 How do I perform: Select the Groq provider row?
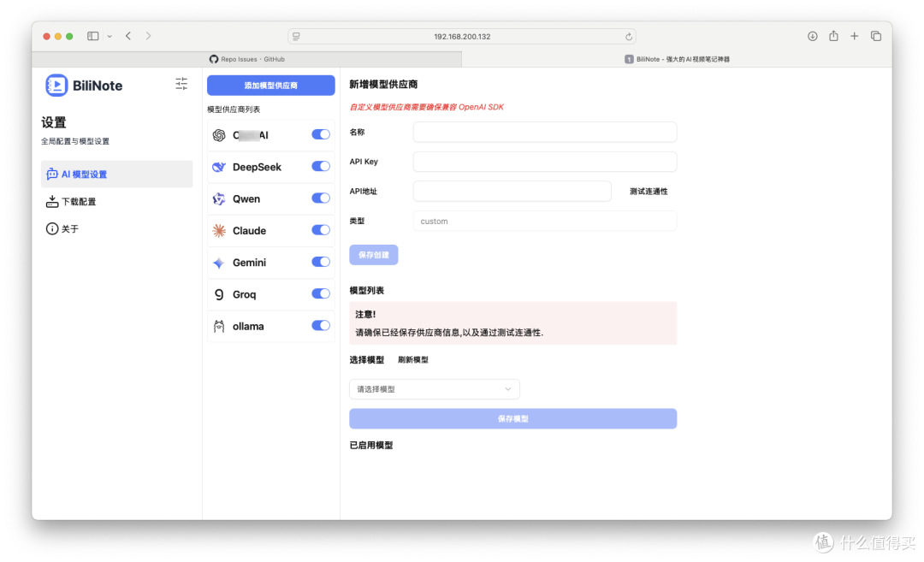point(271,294)
